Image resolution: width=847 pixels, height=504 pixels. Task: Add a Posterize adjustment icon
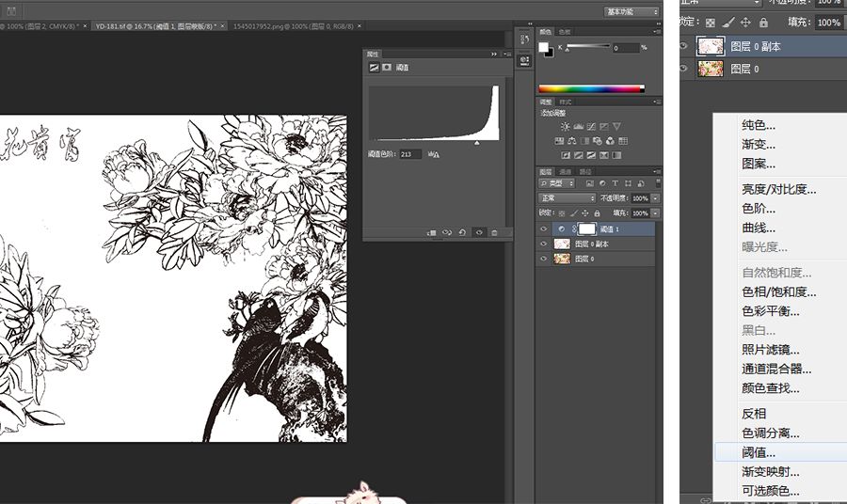579,155
